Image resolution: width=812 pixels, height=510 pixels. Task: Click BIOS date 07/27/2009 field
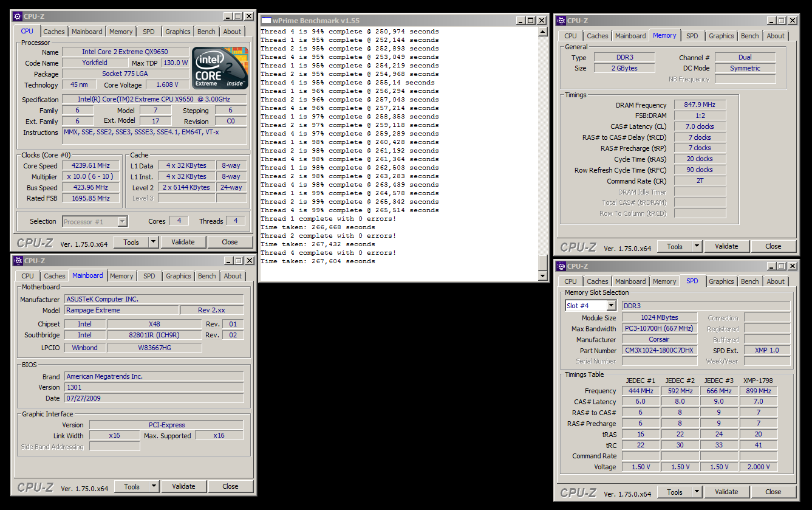[x=154, y=398]
